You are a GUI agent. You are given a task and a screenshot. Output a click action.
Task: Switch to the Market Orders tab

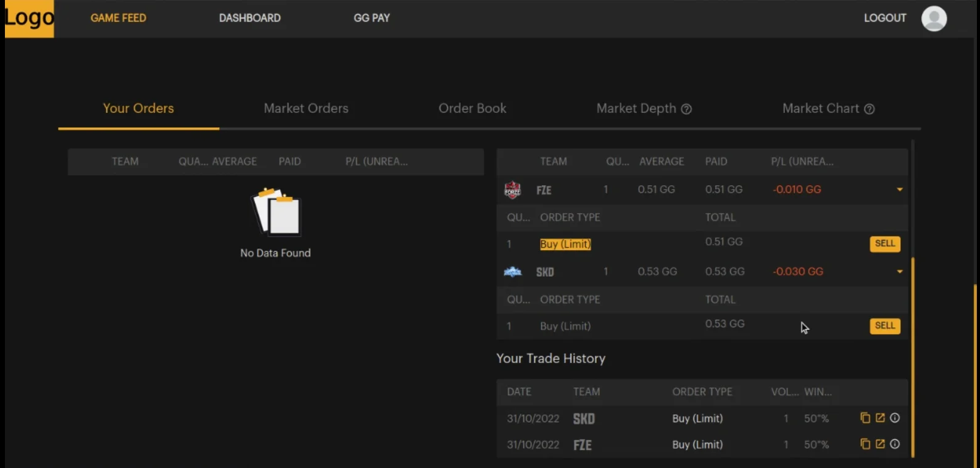306,109
